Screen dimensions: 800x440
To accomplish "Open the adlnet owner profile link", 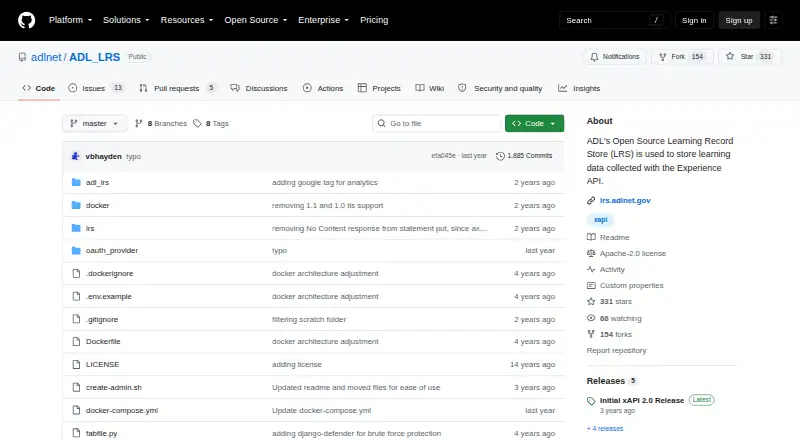I will [x=46, y=57].
